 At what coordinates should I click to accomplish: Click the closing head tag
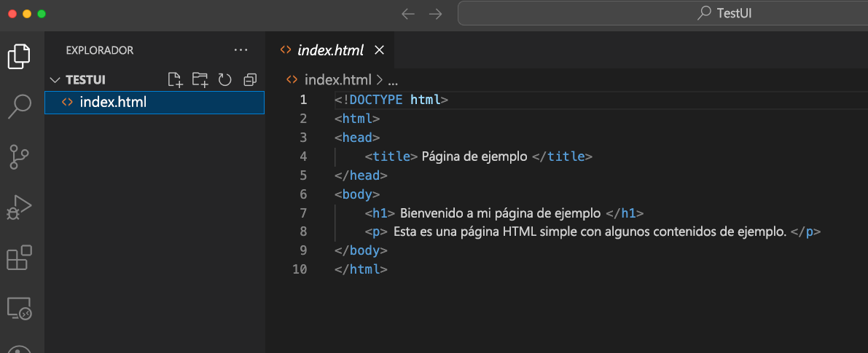pyautogui.click(x=361, y=175)
